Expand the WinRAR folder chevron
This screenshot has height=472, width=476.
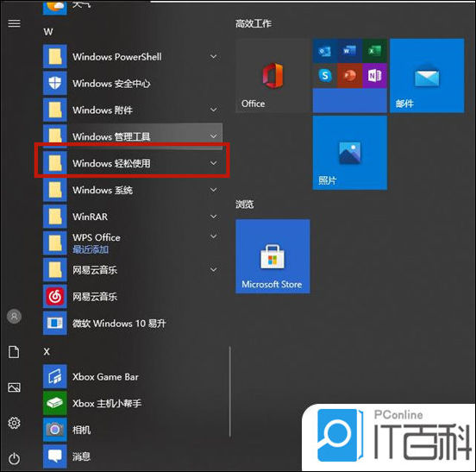coord(214,217)
